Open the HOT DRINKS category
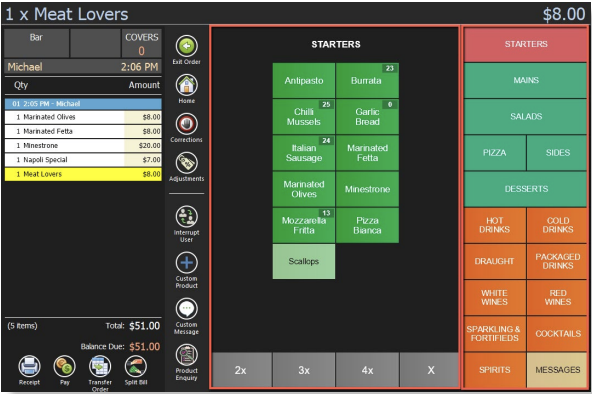The height and width of the screenshot is (394, 592). pos(495,225)
